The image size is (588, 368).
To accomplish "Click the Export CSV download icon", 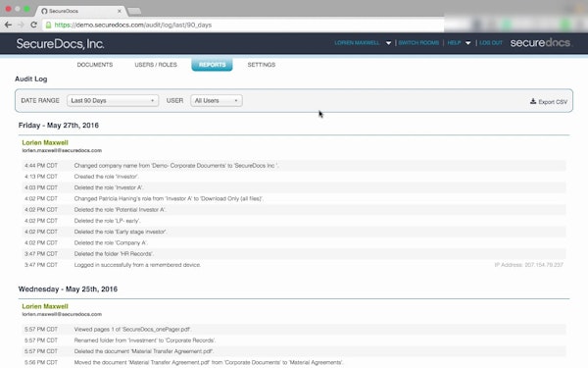I will [533, 101].
